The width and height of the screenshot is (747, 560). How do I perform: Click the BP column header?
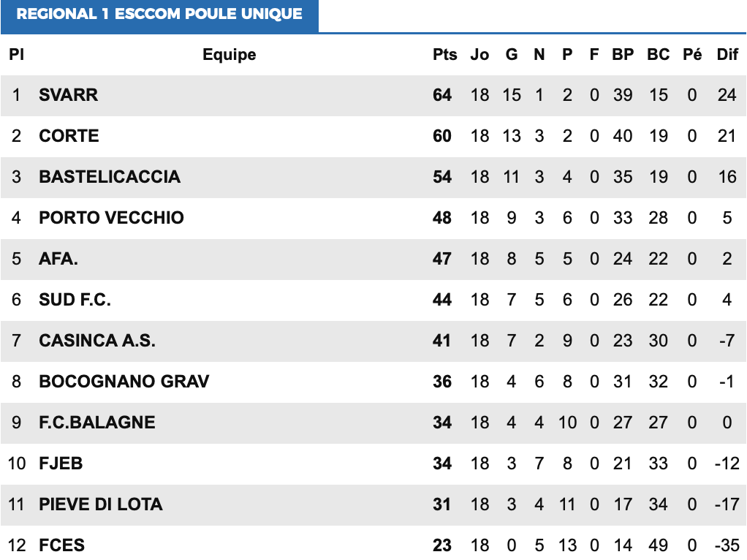point(623,55)
